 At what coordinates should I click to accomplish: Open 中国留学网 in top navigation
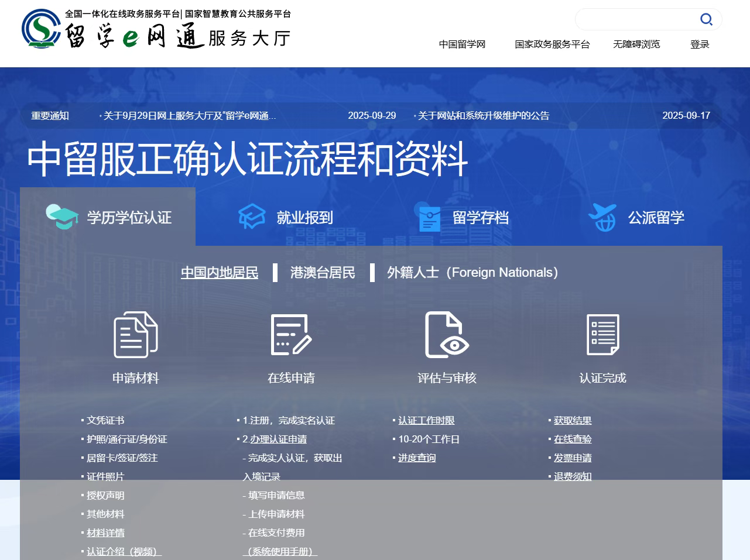tap(462, 44)
